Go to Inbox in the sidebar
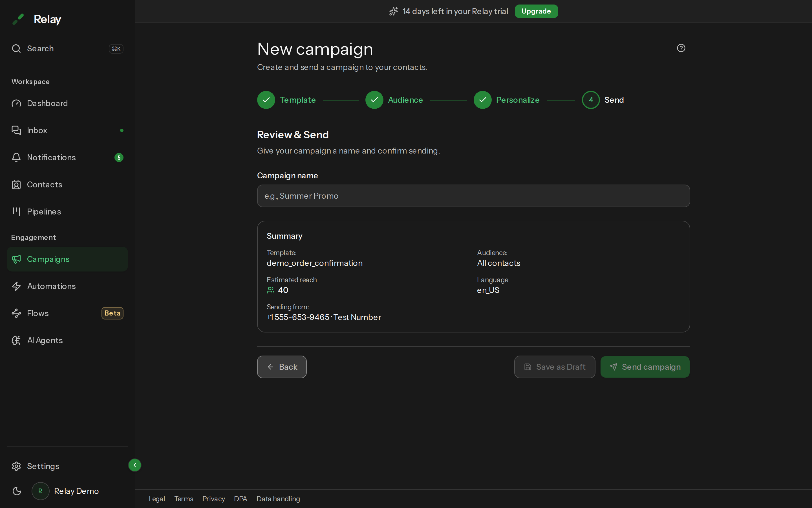This screenshot has height=508, width=812. [67, 130]
